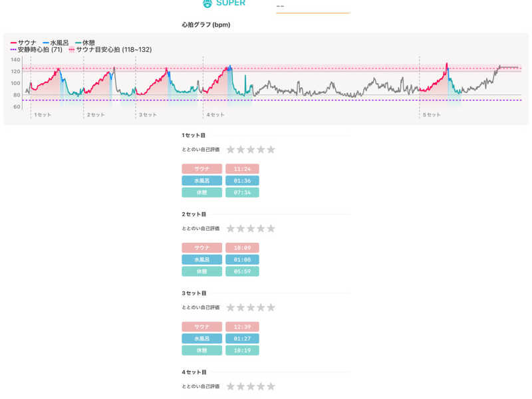
Task: Rate set 1 with the first star
Action: coord(231,150)
